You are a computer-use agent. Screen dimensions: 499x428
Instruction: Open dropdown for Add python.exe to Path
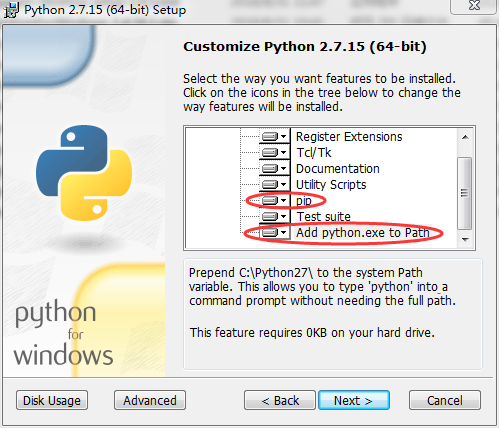pos(274,232)
